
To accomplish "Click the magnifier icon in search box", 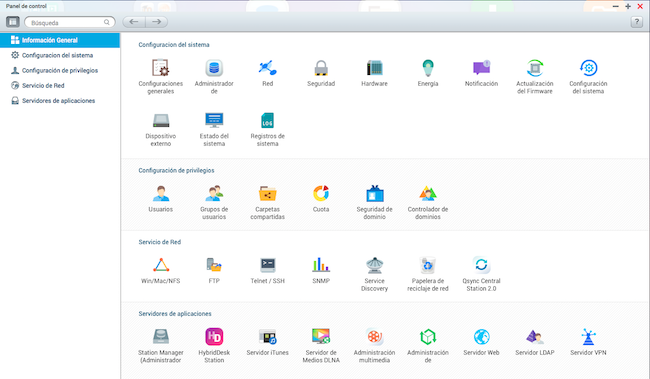I will point(107,22).
